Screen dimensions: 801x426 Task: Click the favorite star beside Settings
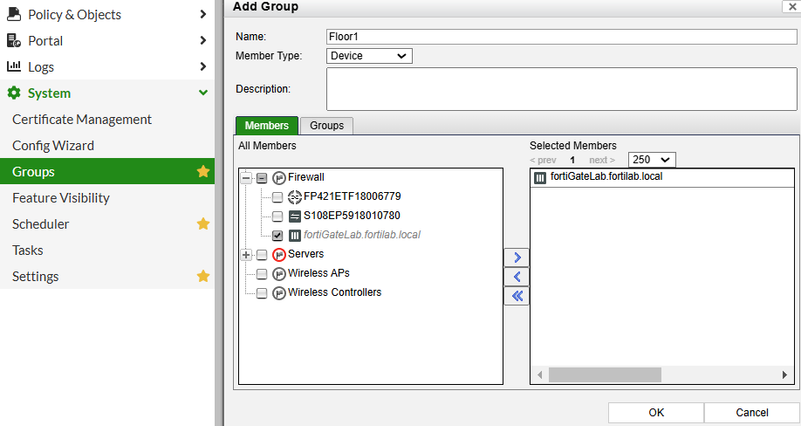click(203, 276)
